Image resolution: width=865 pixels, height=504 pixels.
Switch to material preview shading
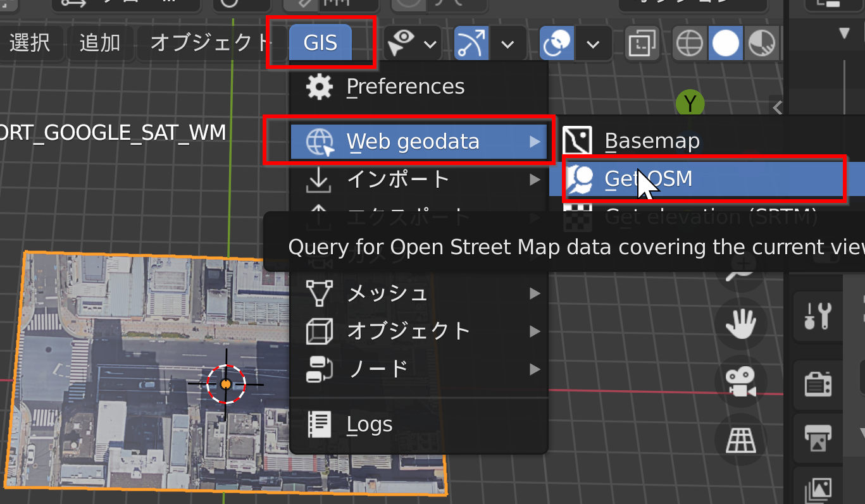762,43
